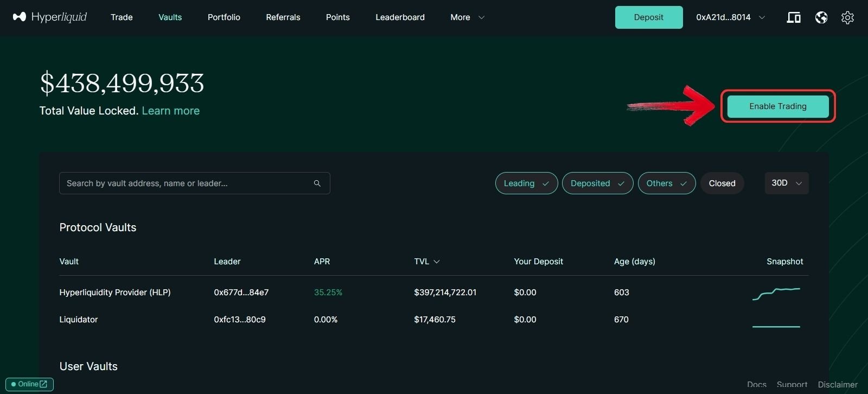Viewport: 868px width, 394px height.
Task: Click leader address 0x677d...84e7
Action: pos(241,293)
